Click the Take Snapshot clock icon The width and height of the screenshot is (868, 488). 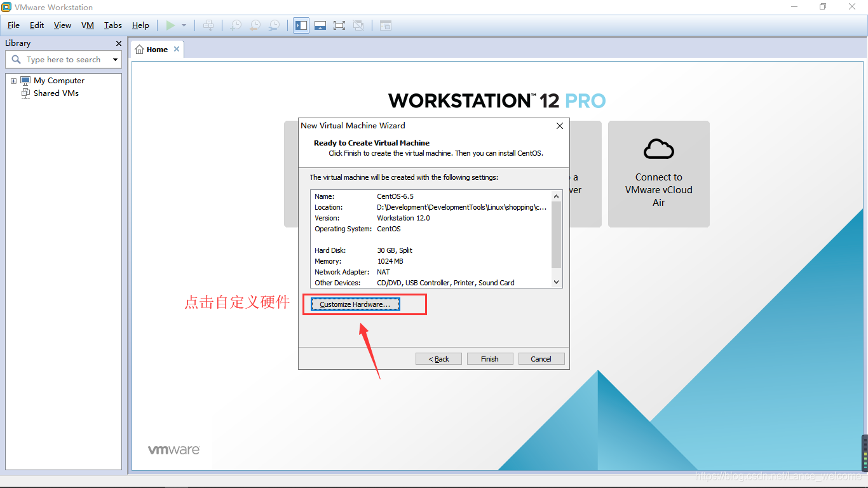(x=236, y=25)
